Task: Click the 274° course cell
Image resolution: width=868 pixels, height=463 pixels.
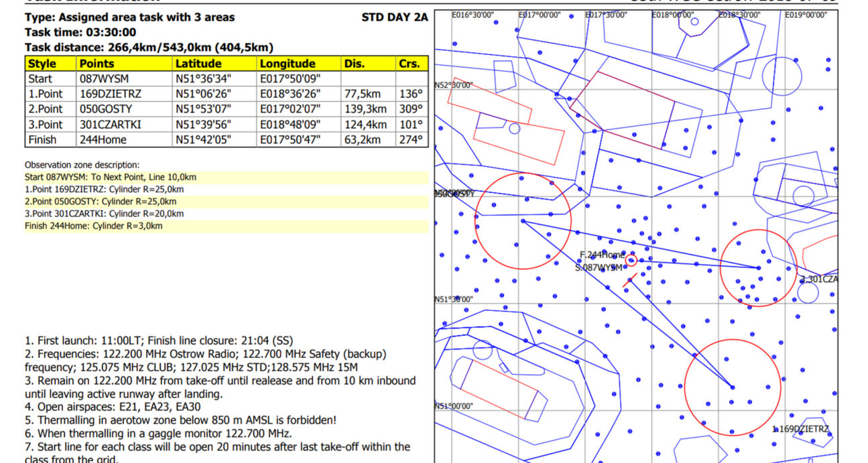Action: (412, 140)
